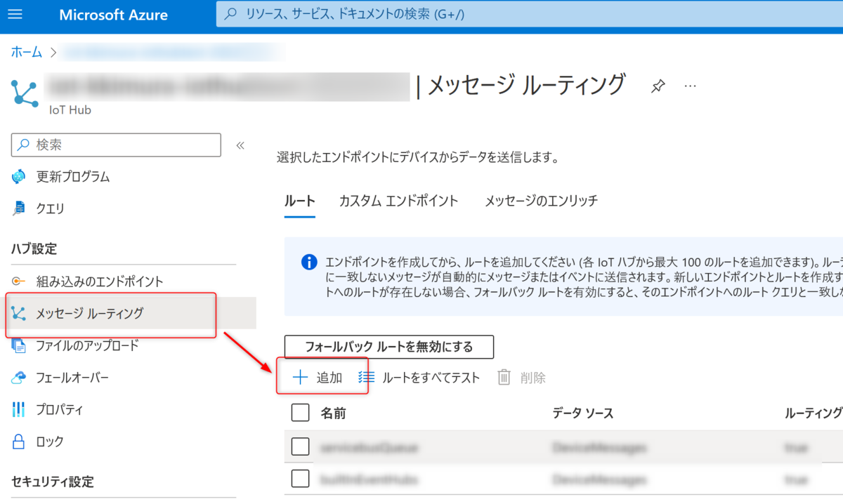Focus the sidebar 検索 field
843x504 pixels.
[116, 145]
